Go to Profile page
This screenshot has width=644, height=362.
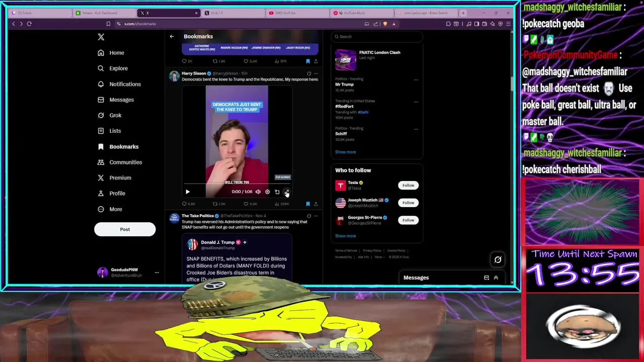tap(112, 193)
